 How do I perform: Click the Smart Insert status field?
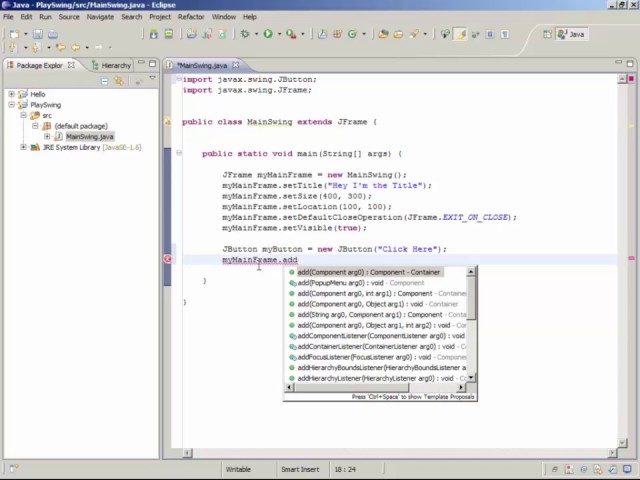tap(300, 469)
